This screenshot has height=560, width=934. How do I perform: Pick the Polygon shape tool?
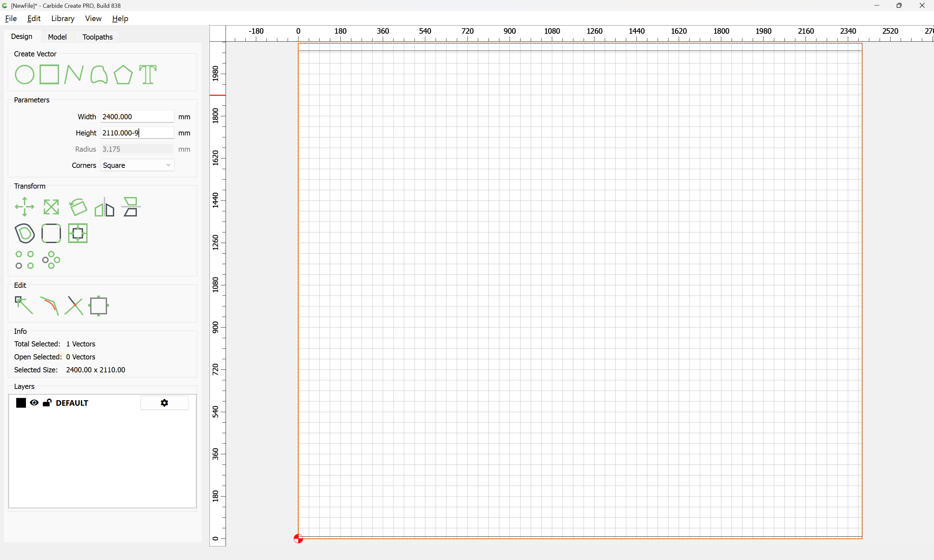pos(123,74)
